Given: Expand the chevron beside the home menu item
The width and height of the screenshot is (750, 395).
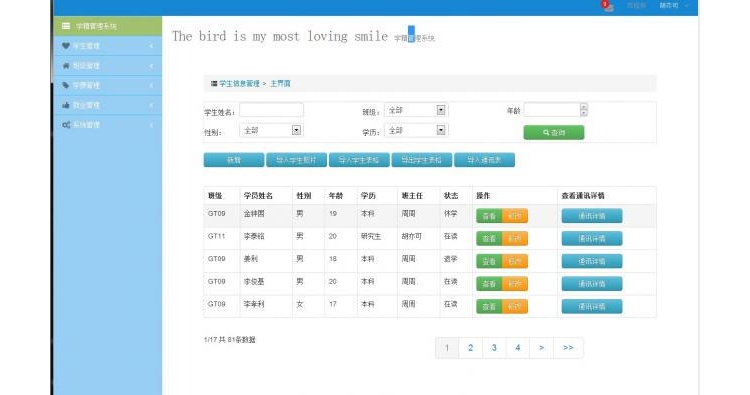Looking at the screenshot, I should tap(151, 66).
